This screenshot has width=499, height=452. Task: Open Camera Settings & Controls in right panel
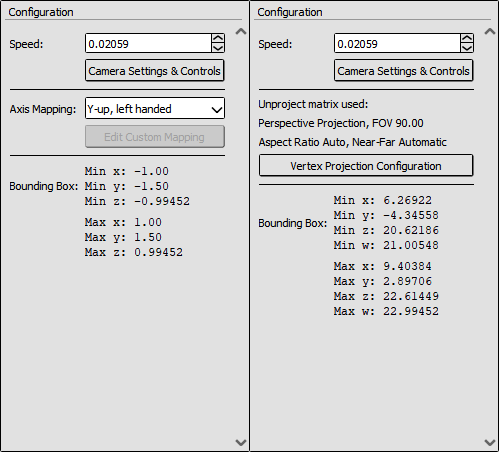[x=404, y=70]
